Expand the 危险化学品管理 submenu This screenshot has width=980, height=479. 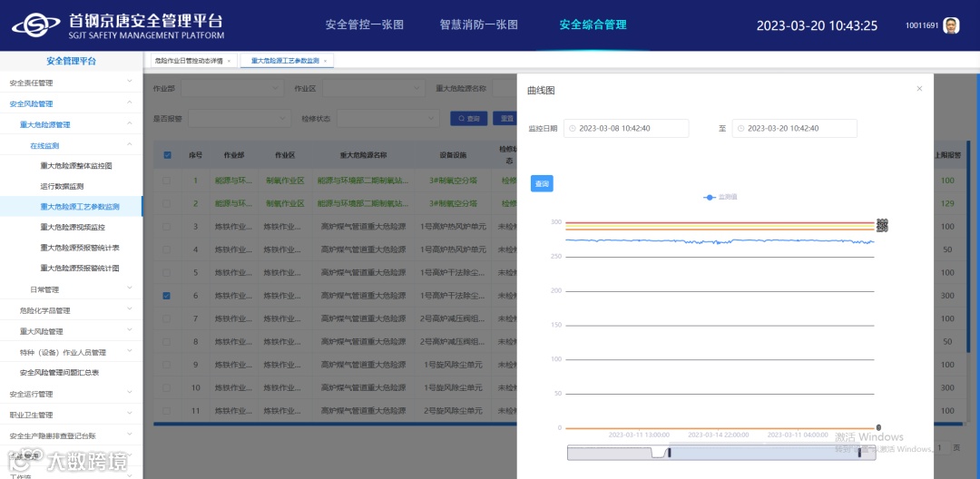tap(72, 310)
